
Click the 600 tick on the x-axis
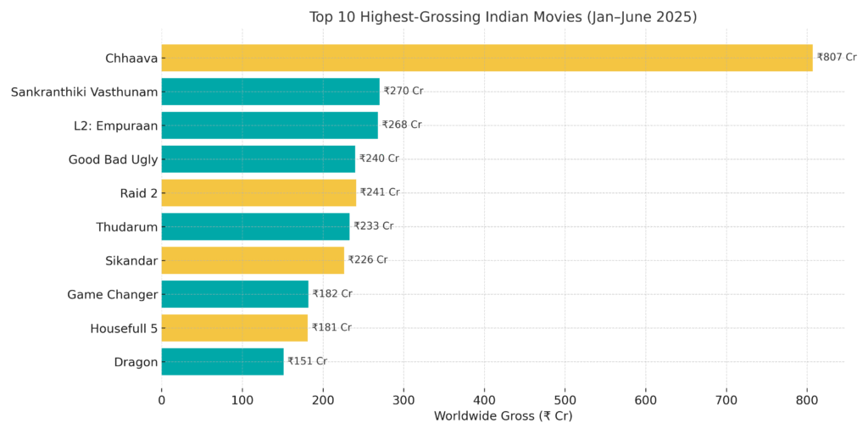pos(645,398)
